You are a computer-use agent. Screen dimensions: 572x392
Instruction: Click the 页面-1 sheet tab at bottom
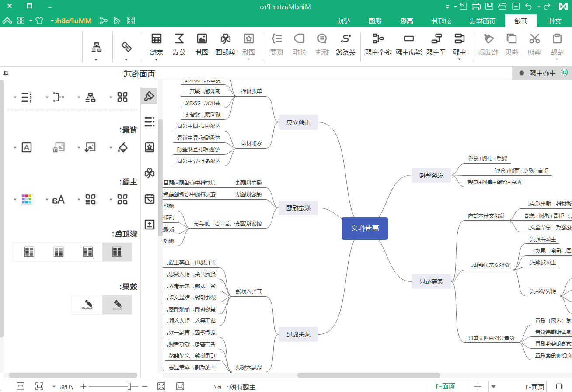point(445,386)
